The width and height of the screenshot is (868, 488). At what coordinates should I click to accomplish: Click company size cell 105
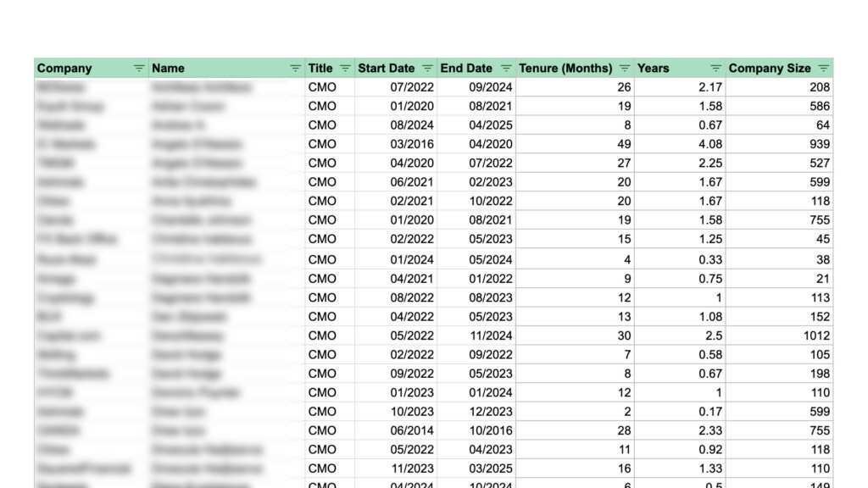780,355
